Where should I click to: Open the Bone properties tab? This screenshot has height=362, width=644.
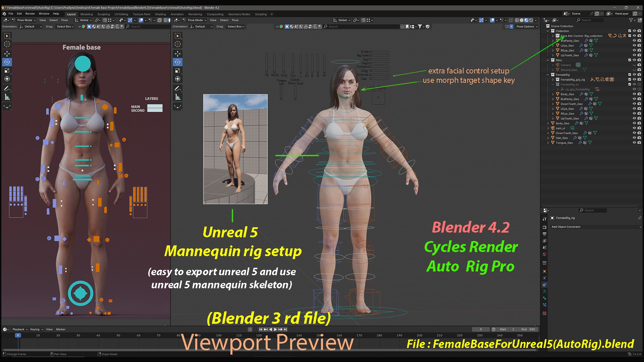pyautogui.click(x=544, y=298)
